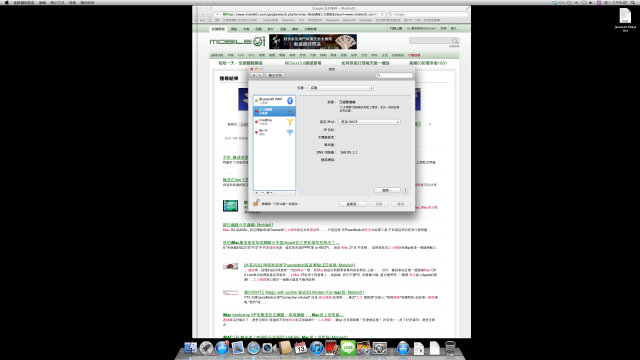Open Safari Top Sites grid icon
640x360 pixels.
click(217, 20)
